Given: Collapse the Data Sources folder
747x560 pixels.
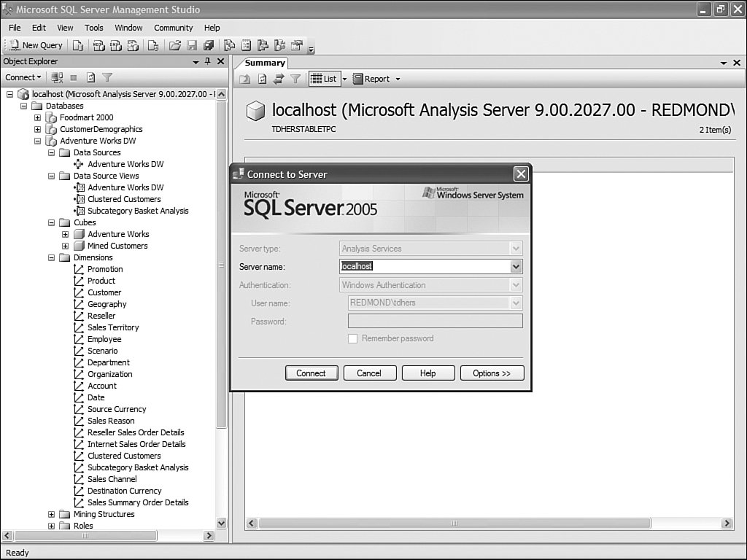Looking at the screenshot, I should [52, 153].
